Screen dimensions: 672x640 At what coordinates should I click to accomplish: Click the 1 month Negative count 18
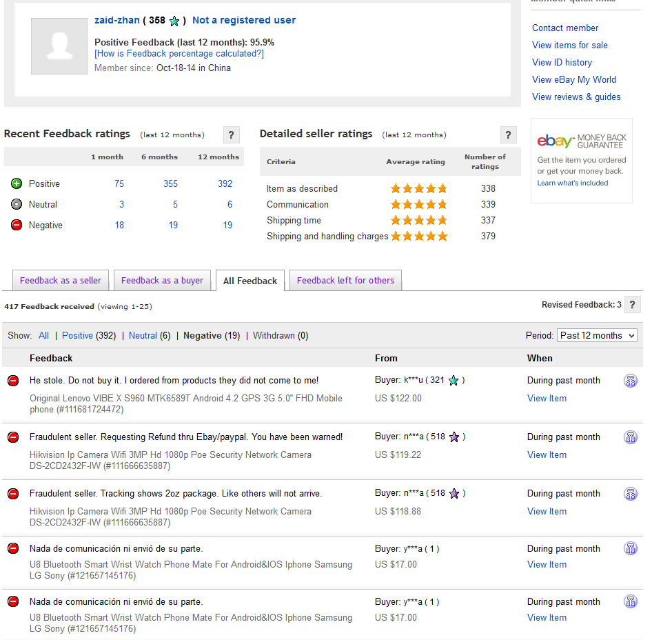tap(119, 225)
